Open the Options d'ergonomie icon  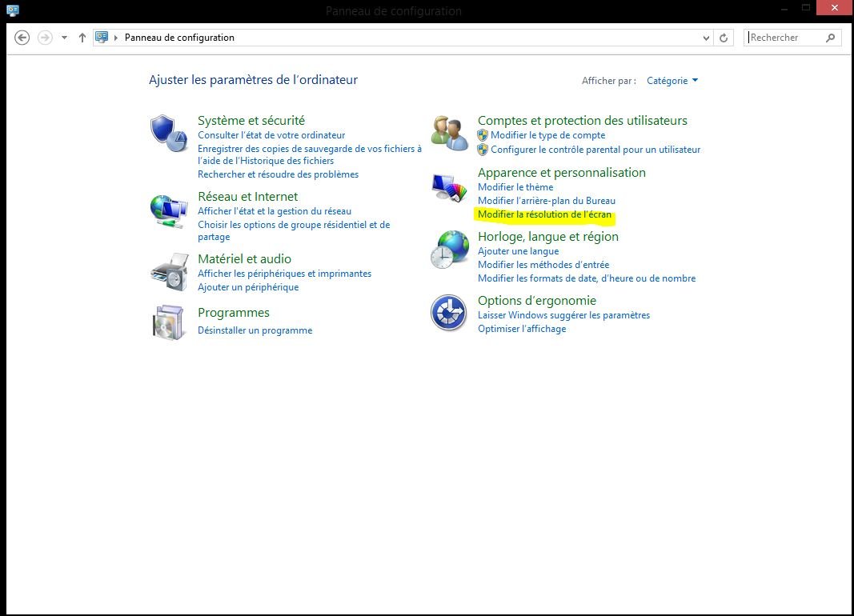coord(449,313)
